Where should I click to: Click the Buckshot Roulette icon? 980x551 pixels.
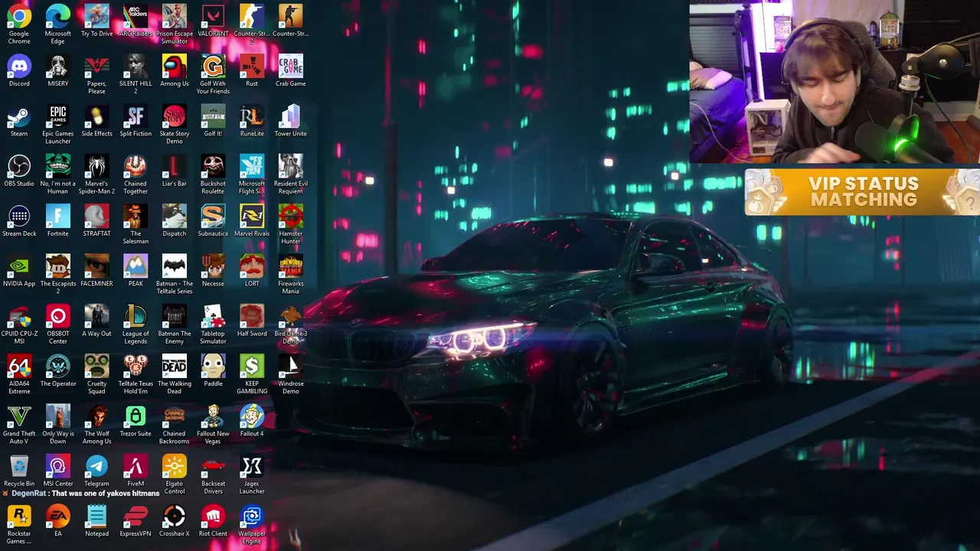point(213,174)
